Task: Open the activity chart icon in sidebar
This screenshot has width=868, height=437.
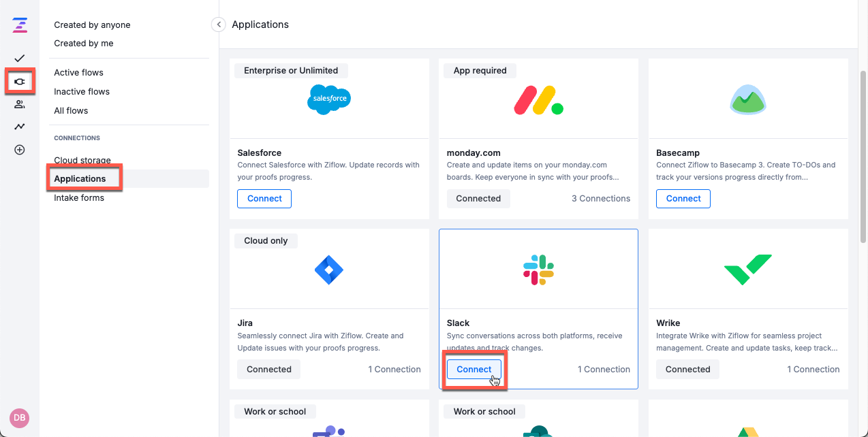Action: pyautogui.click(x=19, y=126)
